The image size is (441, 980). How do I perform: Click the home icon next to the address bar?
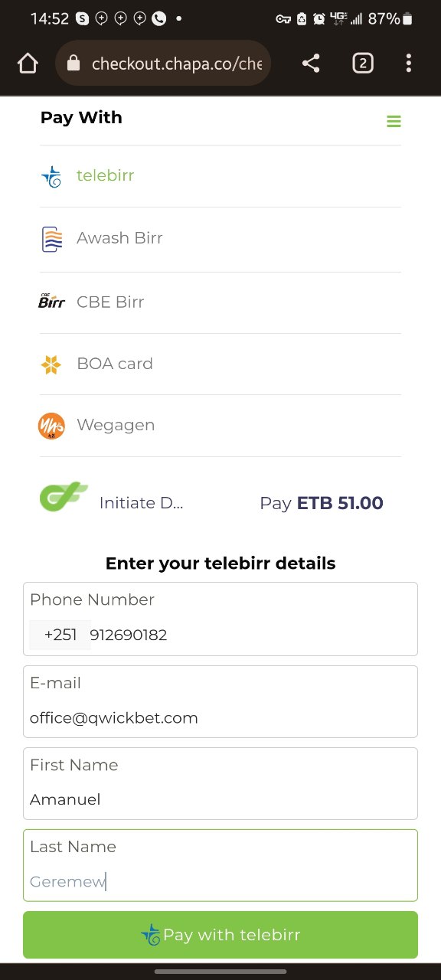[27, 64]
